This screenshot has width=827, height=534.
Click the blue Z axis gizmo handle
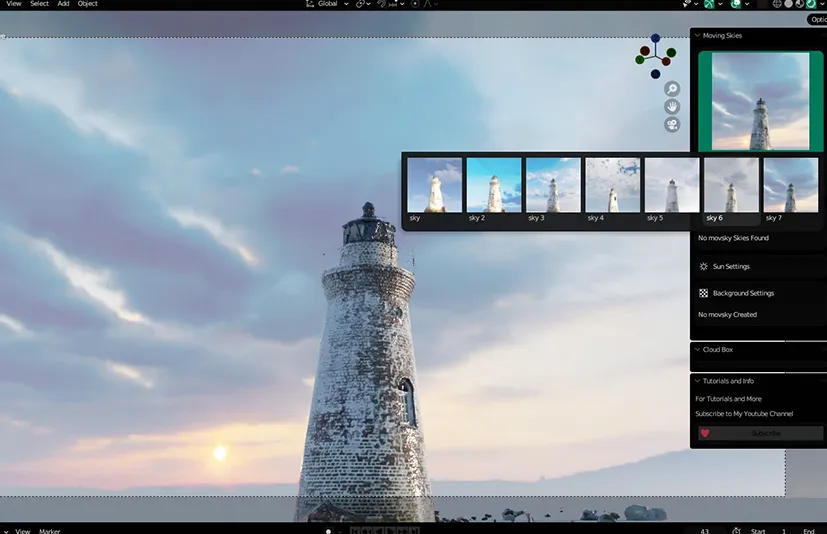[655, 39]
